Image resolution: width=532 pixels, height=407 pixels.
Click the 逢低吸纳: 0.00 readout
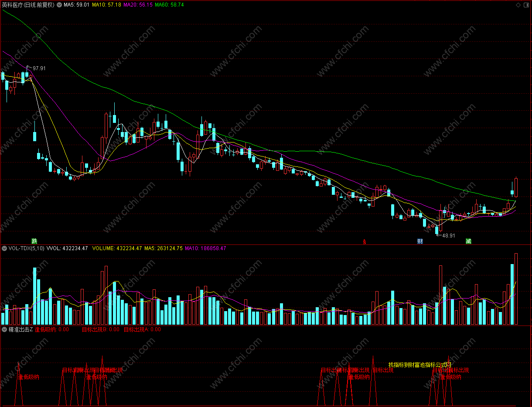click(x=52, y=329)
